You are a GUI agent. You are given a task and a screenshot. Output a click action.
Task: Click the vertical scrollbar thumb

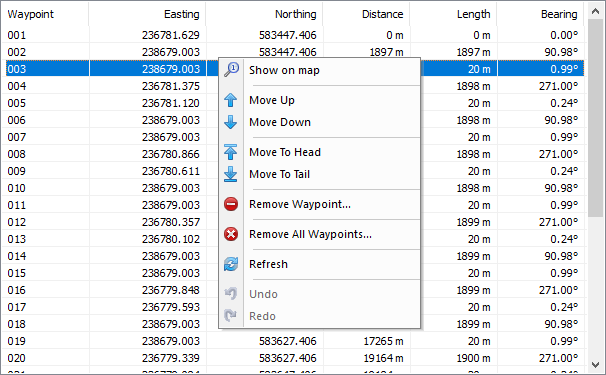click(x=596, y=118)
